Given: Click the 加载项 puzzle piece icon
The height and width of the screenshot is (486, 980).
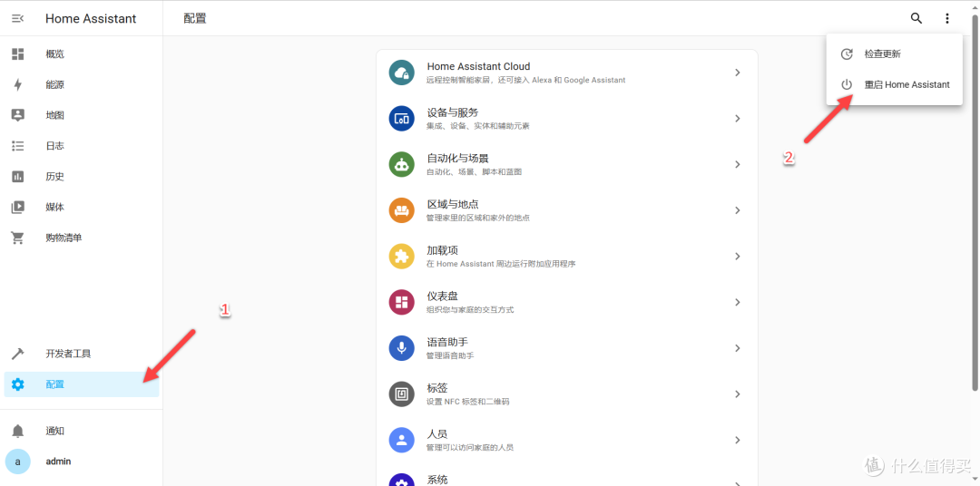Looking at the screenshot, I should pos(402,256).
